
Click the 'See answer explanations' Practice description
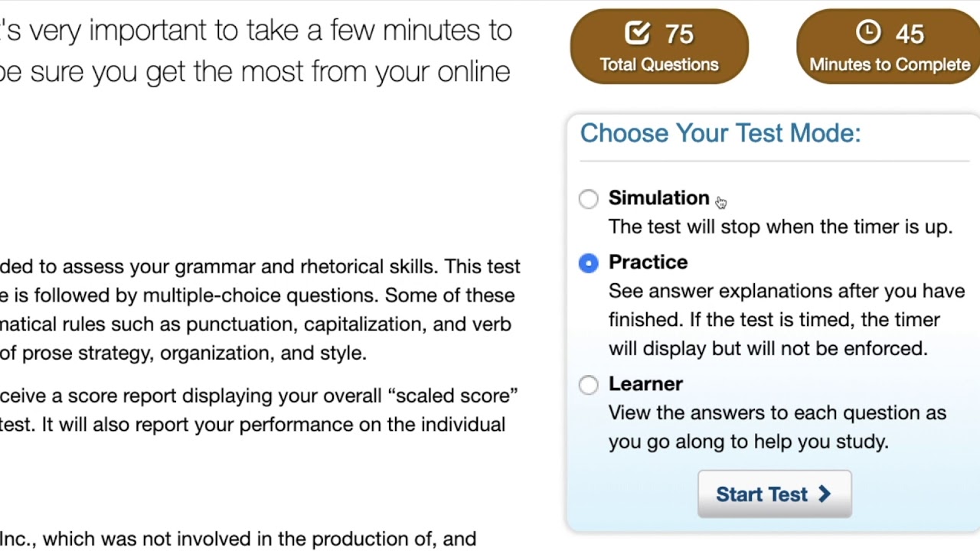point(786,320)
